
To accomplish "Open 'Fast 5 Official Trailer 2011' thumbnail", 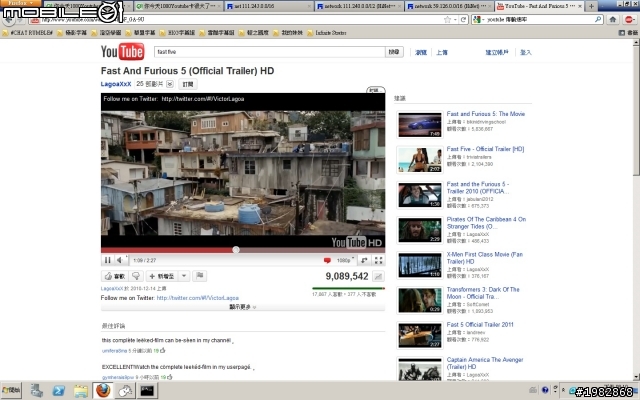I will click(x=420, y=336).
